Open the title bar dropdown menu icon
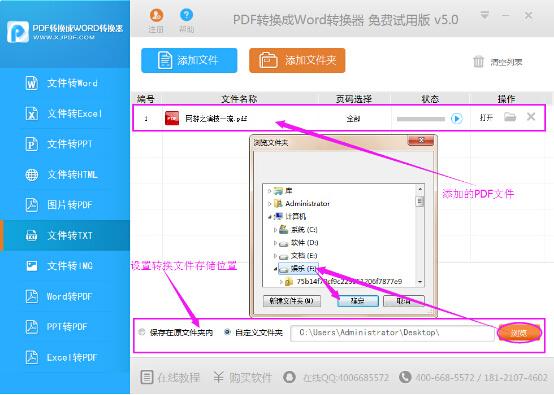This screenshot has height=395, width=554. pos(484,15)
